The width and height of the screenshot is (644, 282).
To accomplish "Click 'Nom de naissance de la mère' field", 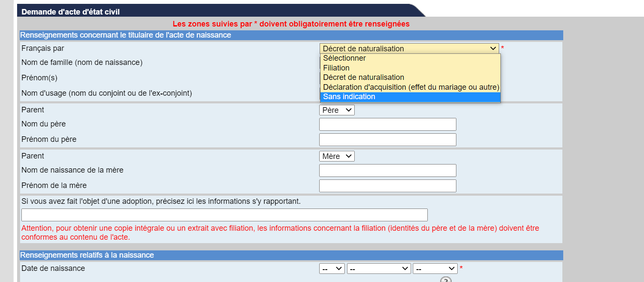I will [388, 170].
